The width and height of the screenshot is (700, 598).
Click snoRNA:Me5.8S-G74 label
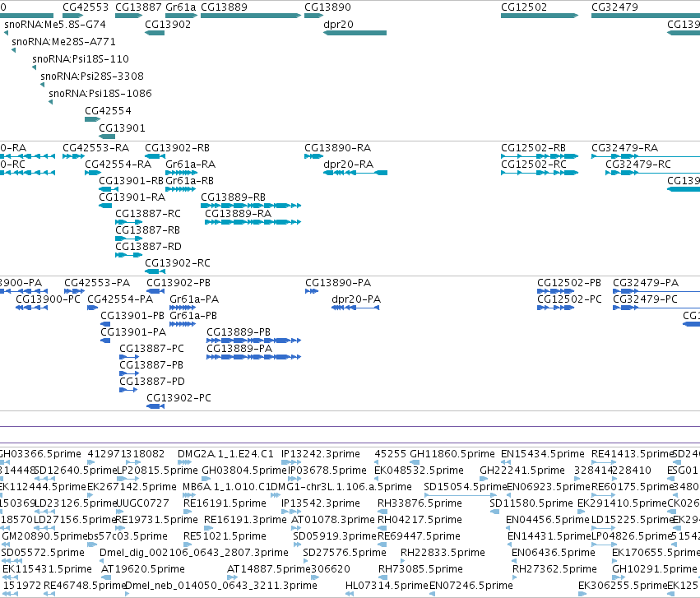pos(55,24)
